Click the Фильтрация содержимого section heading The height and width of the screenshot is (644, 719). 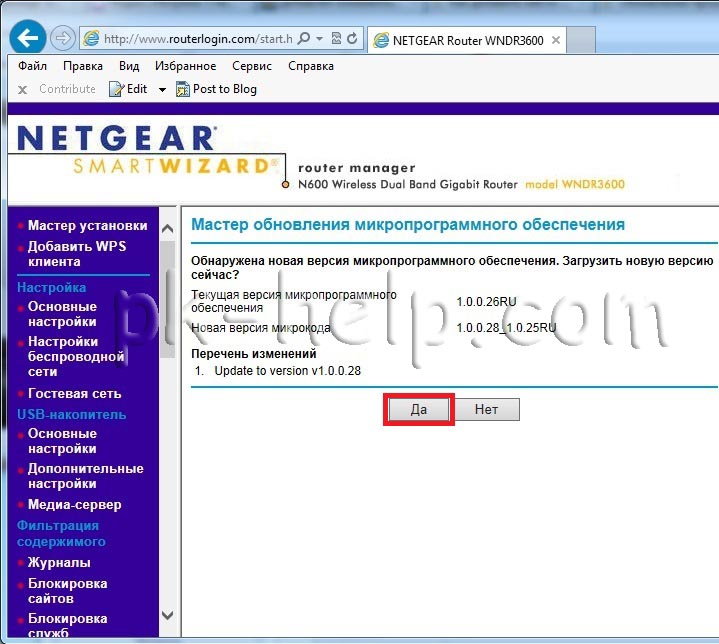(x=61, y=533)
